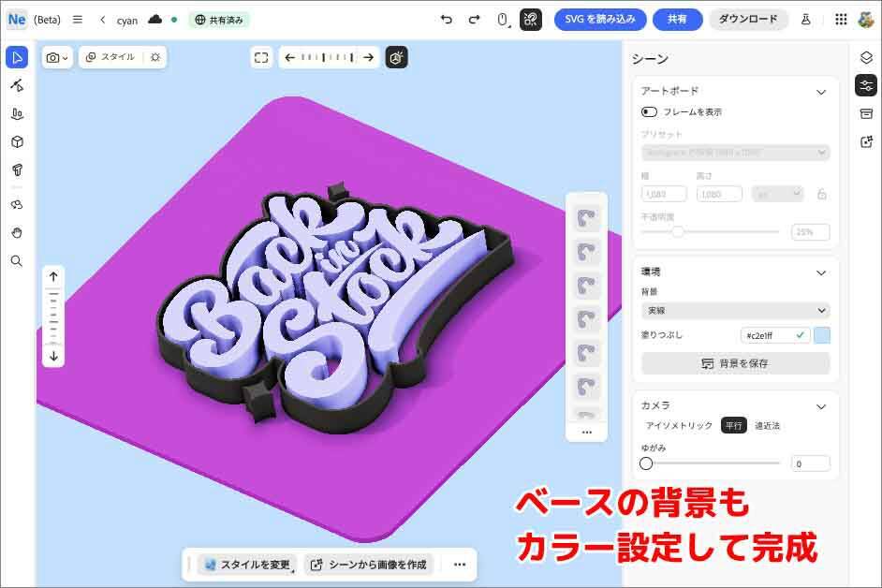Click the redo arrow icon

[474, 20]
